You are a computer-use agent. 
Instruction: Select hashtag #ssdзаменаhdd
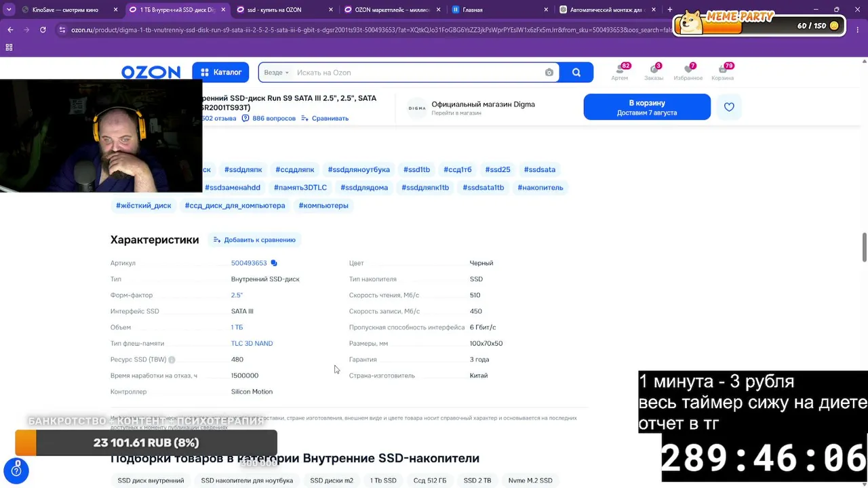click(233, 188)
